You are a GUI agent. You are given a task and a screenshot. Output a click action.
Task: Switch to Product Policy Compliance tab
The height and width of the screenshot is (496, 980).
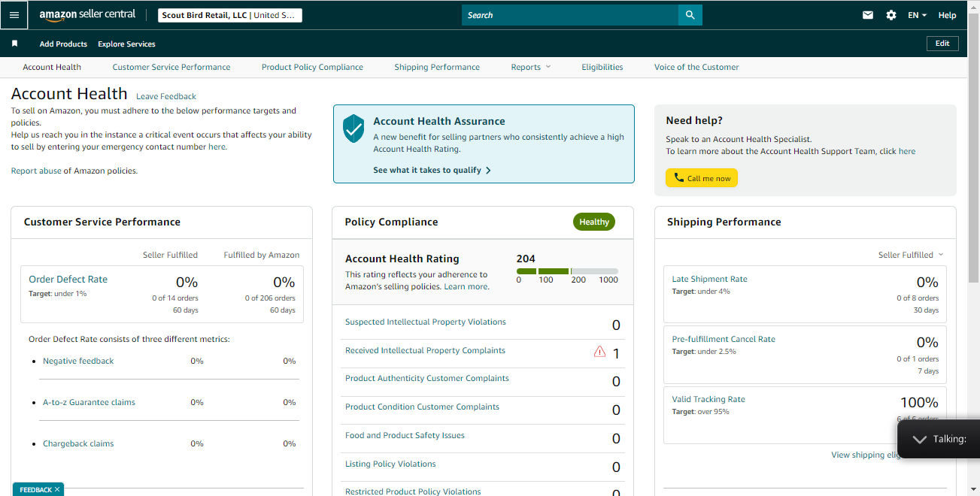(x=312, y=67)
